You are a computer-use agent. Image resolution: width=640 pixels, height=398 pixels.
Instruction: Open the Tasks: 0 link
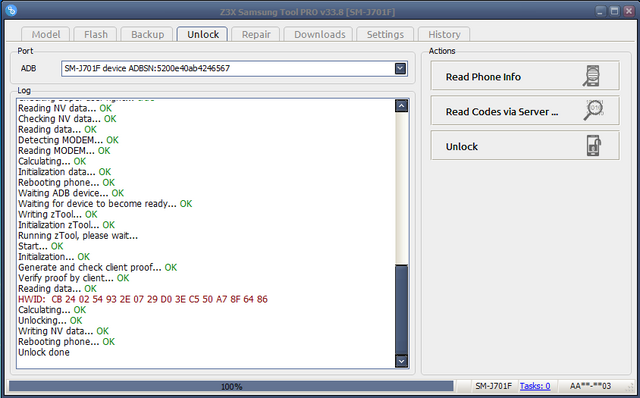click(x=535, y=386)
